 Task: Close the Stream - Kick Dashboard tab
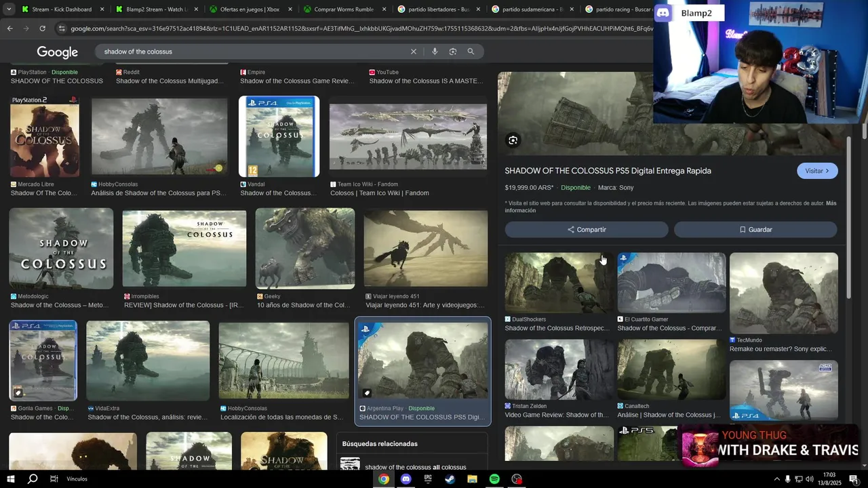102,9
